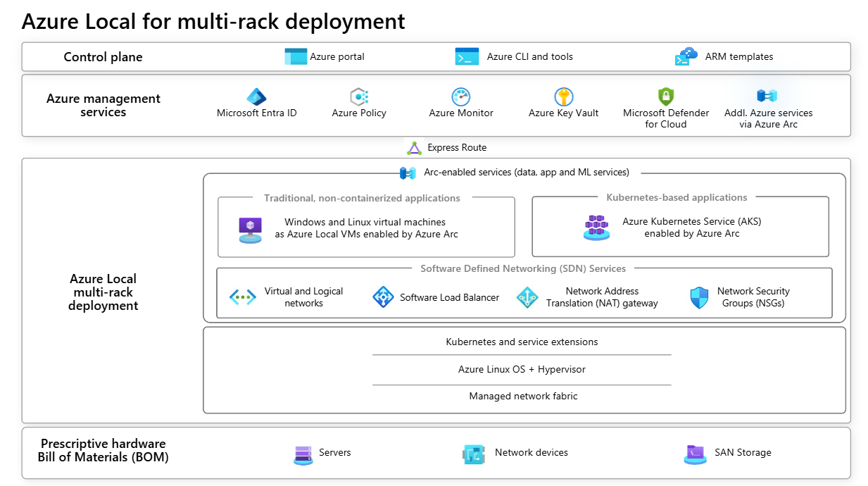Click the 'Azure Local multi-rack deployment' label
Viewport: 868px width, 486px height.
pos(103,292)
